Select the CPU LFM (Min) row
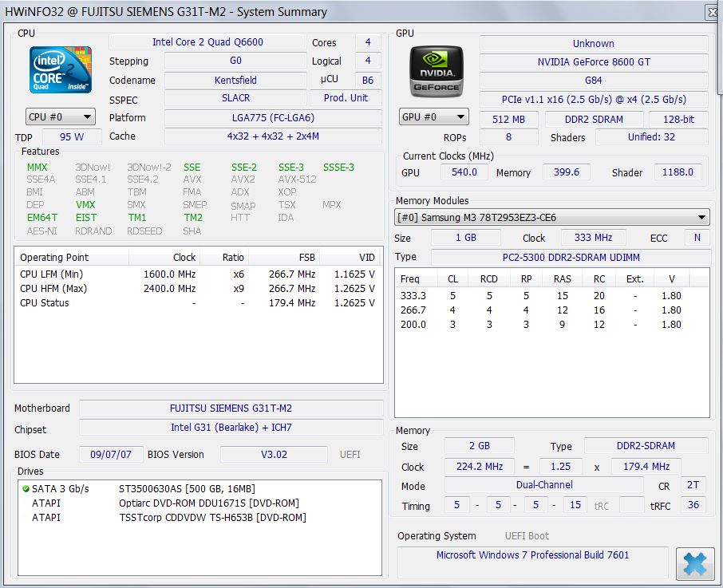Screen dimensions: 723x588 (x=198, y=274)
